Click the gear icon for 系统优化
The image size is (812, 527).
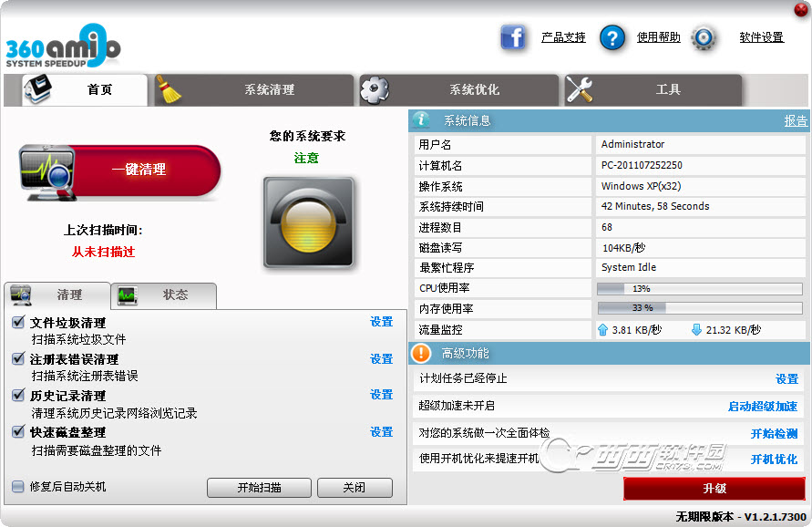tap(375, 89)
